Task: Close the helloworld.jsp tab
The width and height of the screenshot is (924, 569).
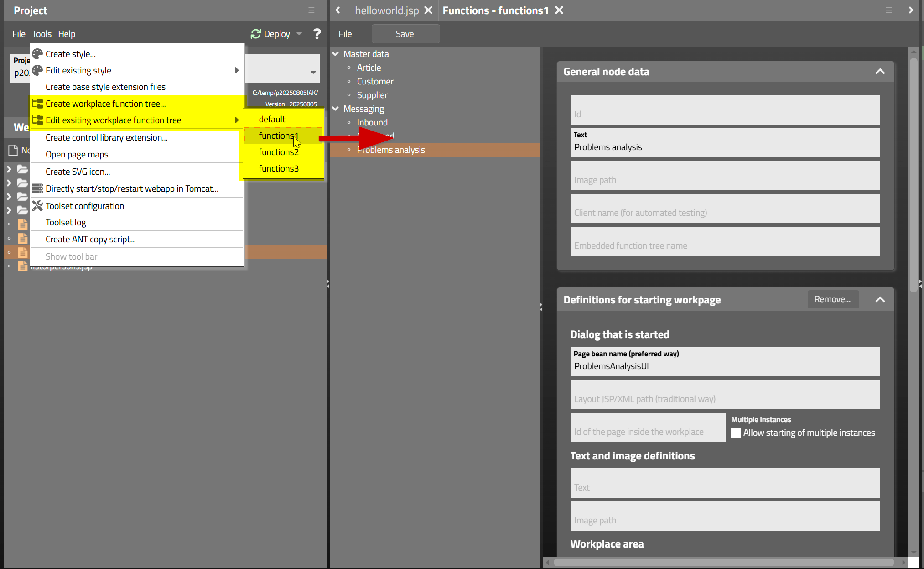Action: coord(428,10)
